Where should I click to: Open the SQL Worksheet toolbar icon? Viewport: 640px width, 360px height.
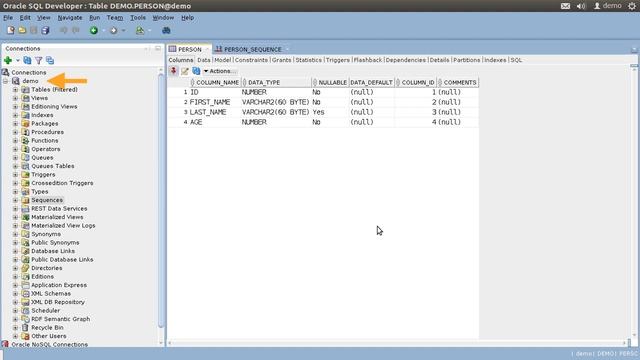pos(140,30)
